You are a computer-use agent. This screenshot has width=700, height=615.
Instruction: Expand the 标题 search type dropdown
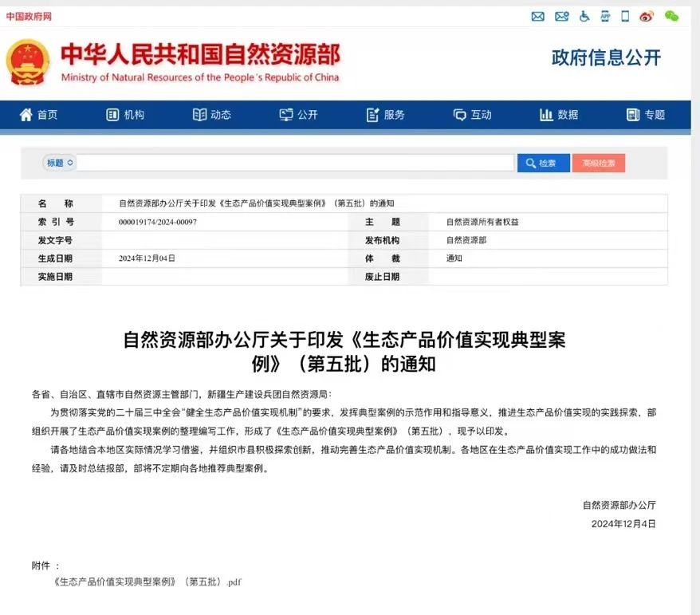(60, 163)
